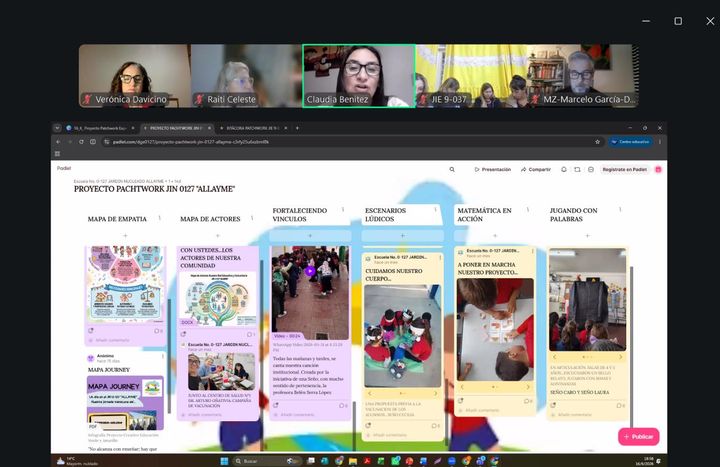This screenshot has height=467, width=720.
Task: Open the Centro educativo profile button
Action: coord(630,142)
